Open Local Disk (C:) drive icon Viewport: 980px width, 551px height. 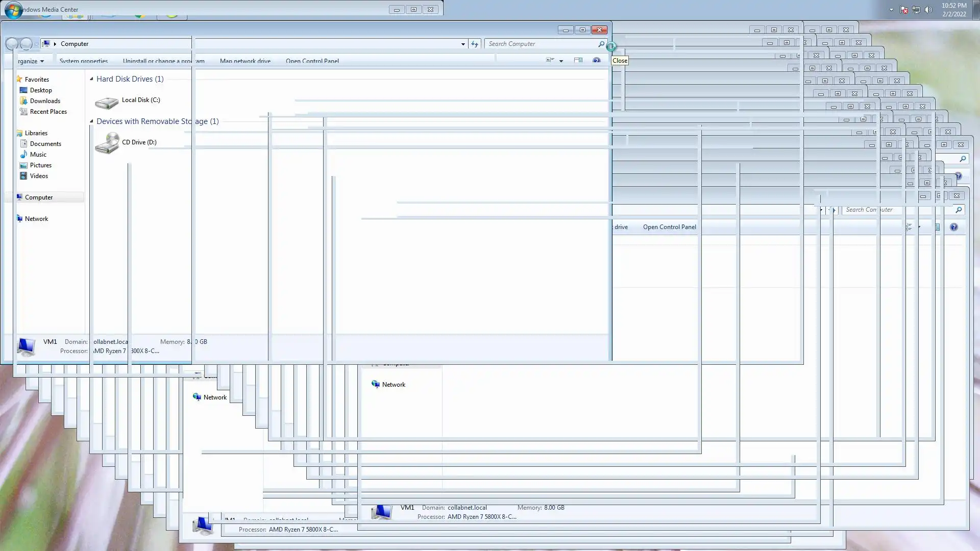tap(107, 102)
